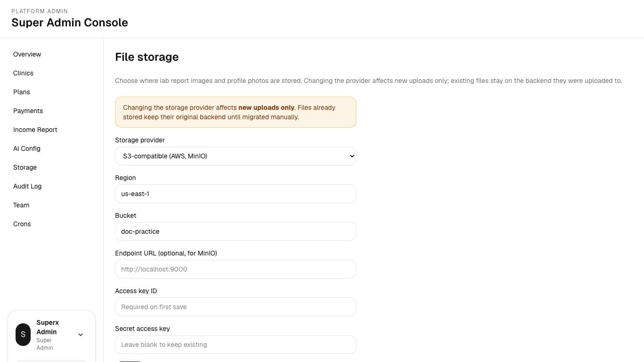Focus the Bucket field containing doc-practice
Image resolution: width=644 pixels, height=362 pixels.
(235, 231)
